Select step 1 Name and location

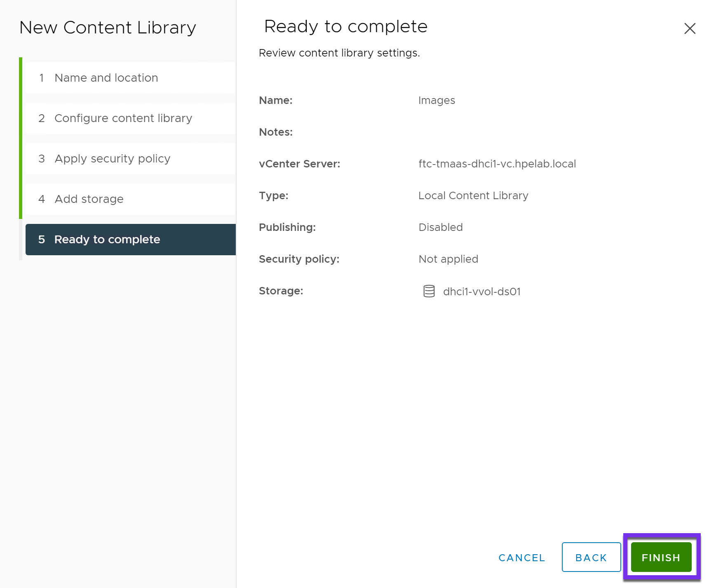pyautogui.click(x=106, y=78)
